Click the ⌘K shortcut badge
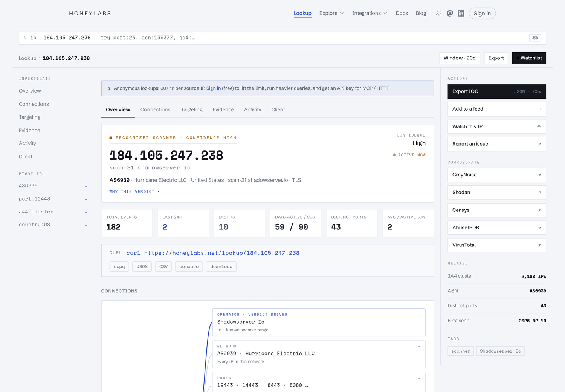Screen dimensions: 565x392 [x=535, y=38]
